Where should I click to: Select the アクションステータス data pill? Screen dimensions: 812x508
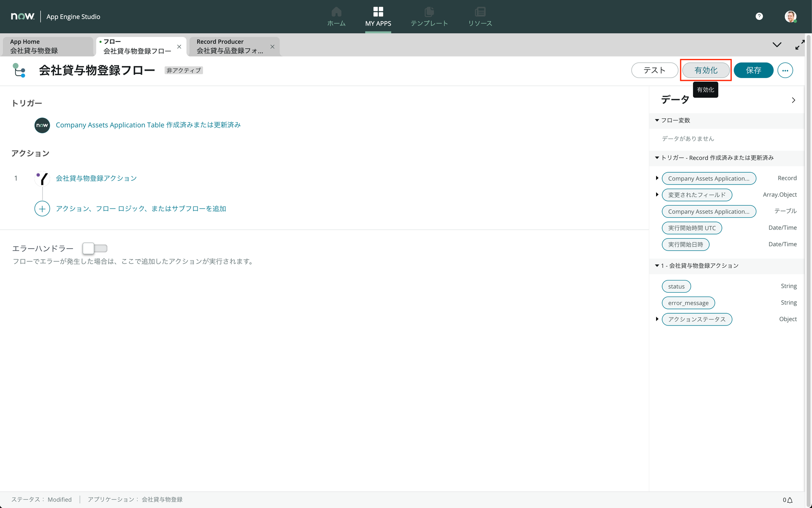coord(697,319)
